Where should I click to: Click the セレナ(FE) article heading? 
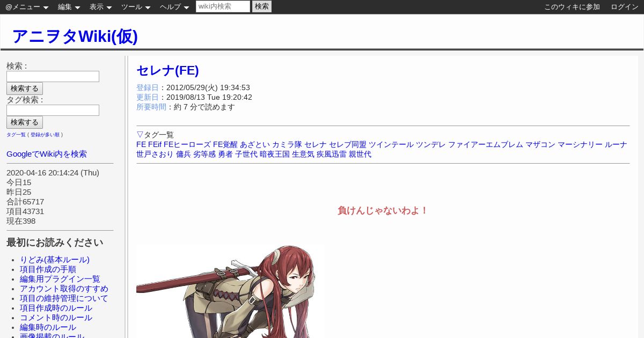pos(167,70)
